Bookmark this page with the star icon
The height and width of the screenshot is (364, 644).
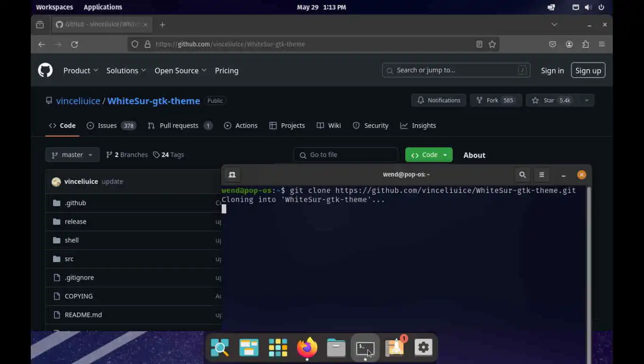point(492,44)
